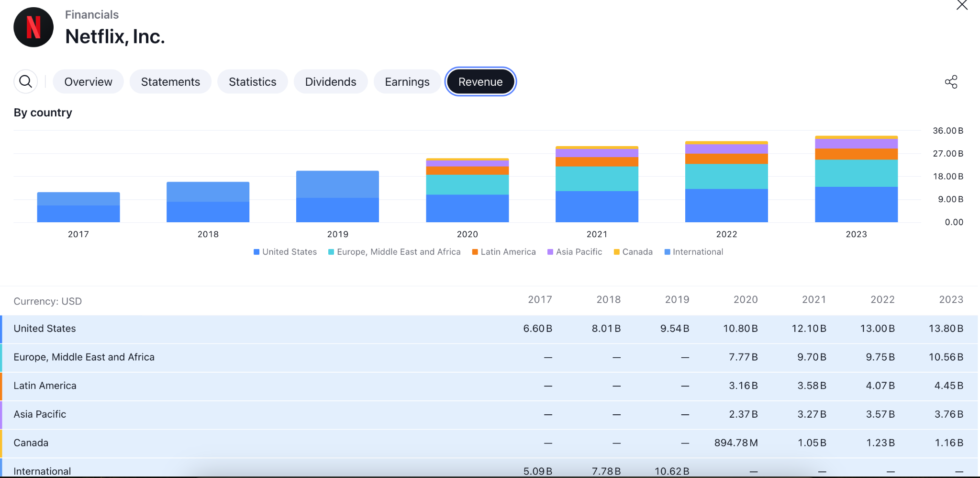Viewport: 980px width, 478px height.
Task: Toggle International legend item
Action: (694, 252)
